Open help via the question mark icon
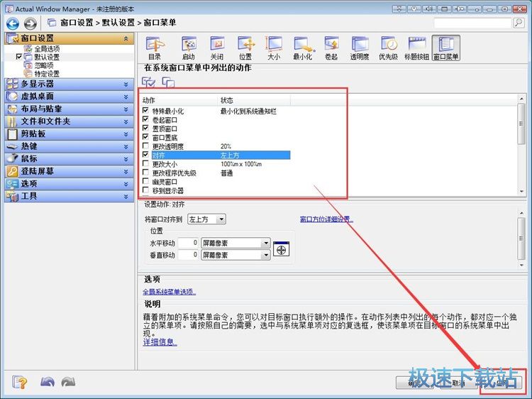 click(19, 383)
